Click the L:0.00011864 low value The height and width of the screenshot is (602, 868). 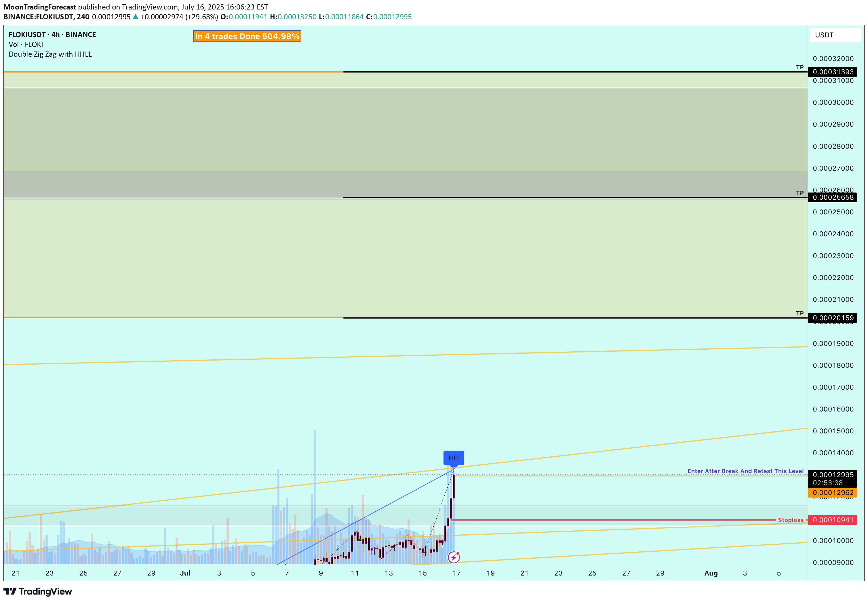341,17
